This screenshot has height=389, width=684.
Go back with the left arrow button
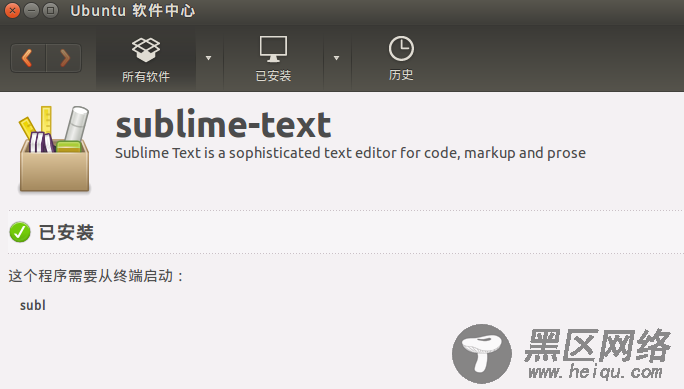pos(28,58)
